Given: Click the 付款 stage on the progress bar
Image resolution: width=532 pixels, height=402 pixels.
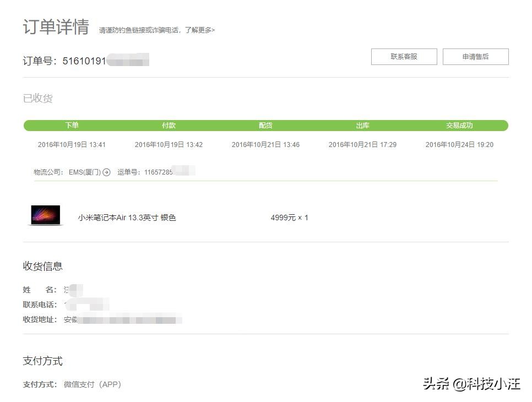Looking at the screenshot, I should click(x=169, y=125).
